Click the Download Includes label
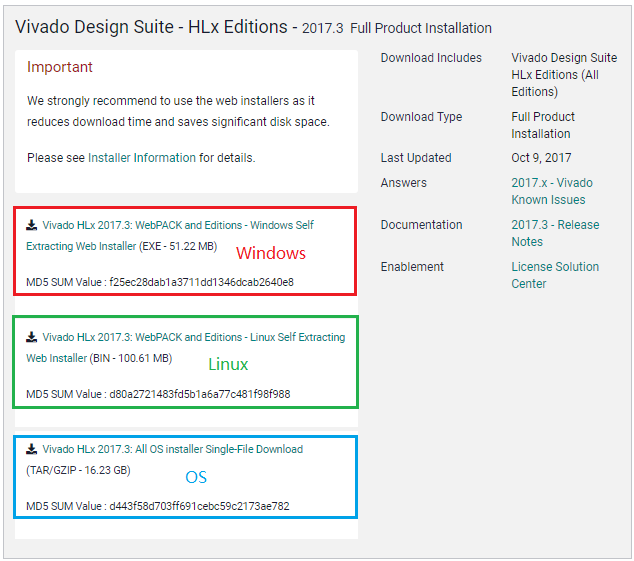The height and width of the screenshot is (561, 634). tap(431, 58)
